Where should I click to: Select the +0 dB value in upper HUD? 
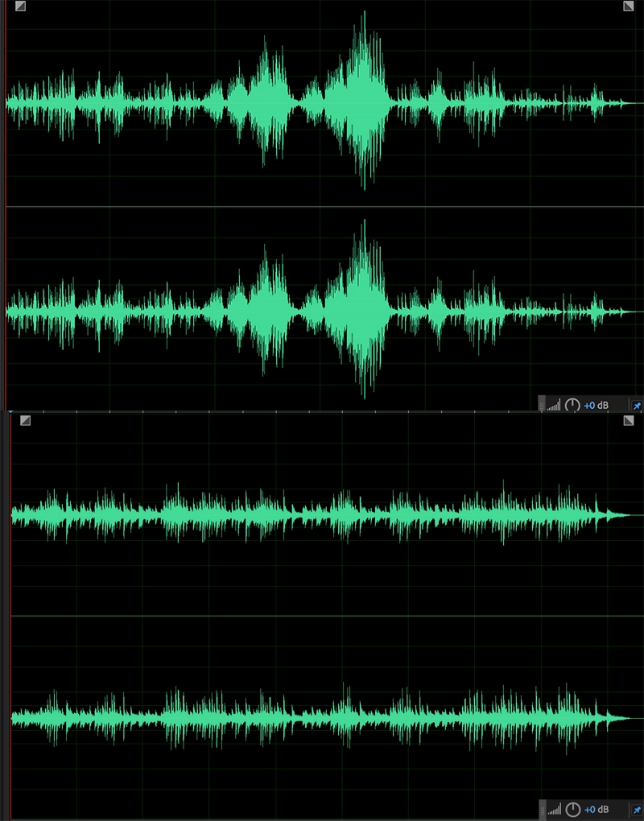pyautogui.click(x=597, y=405)
